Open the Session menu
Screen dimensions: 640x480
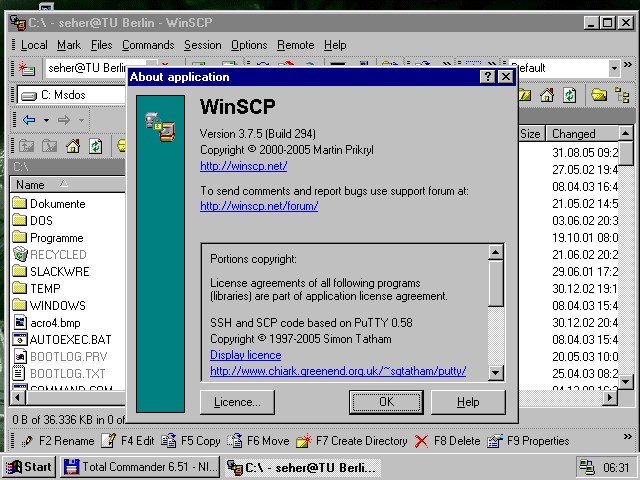pos(202,45)
